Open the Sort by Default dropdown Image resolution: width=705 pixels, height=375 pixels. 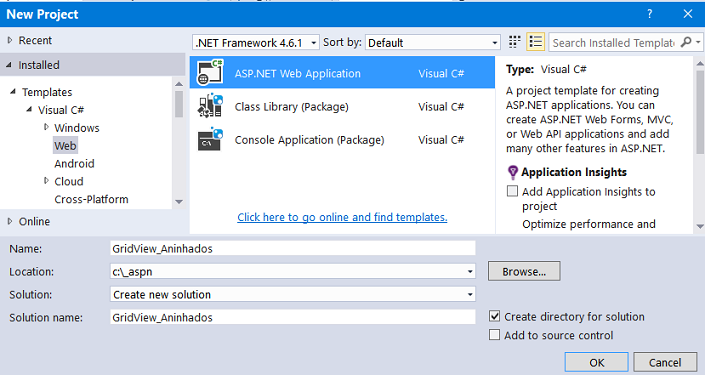(x=433, y=43)
